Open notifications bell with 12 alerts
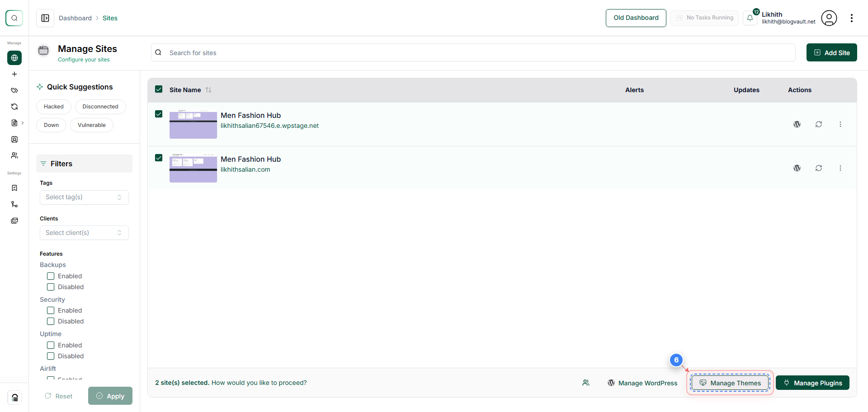Viewport: 868px width, 412px height. [750, 18]
